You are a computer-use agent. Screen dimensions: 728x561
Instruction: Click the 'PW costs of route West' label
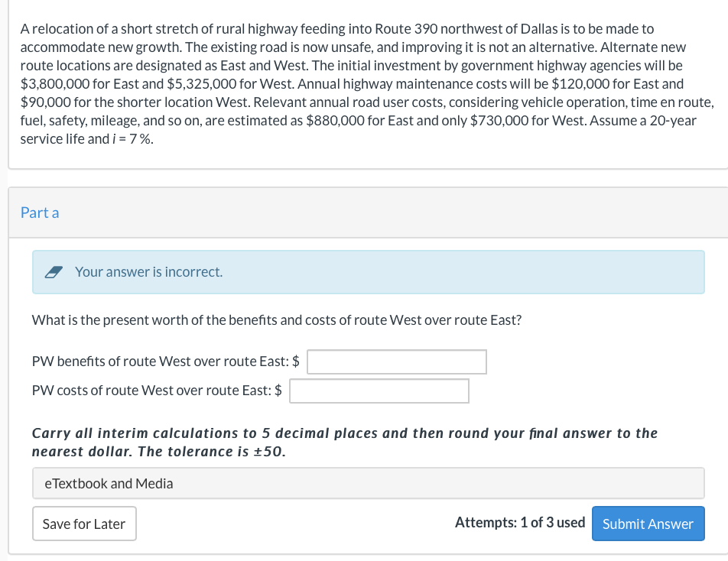pos(151,391)
